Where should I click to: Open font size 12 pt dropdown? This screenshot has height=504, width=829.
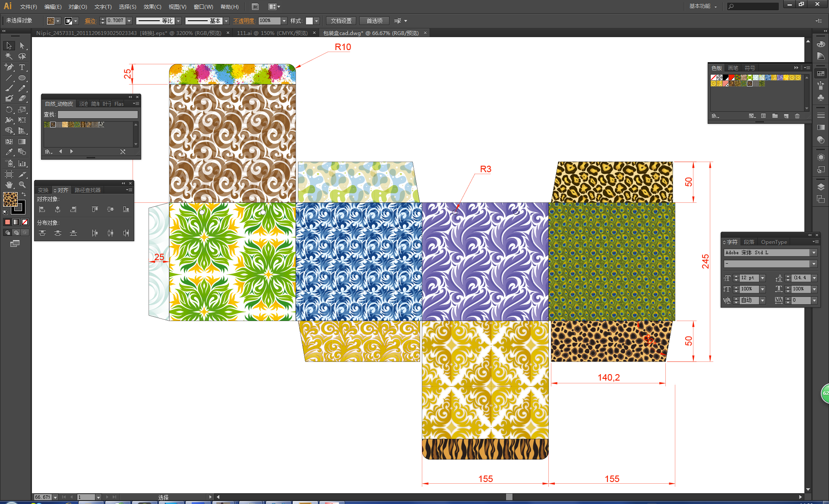point(763,278)
